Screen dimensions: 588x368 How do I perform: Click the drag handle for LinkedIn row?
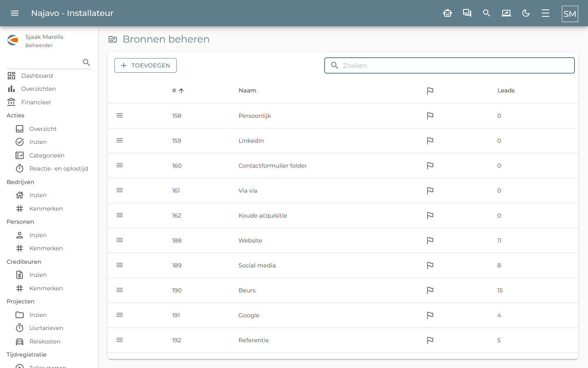[x=120, y=140]
